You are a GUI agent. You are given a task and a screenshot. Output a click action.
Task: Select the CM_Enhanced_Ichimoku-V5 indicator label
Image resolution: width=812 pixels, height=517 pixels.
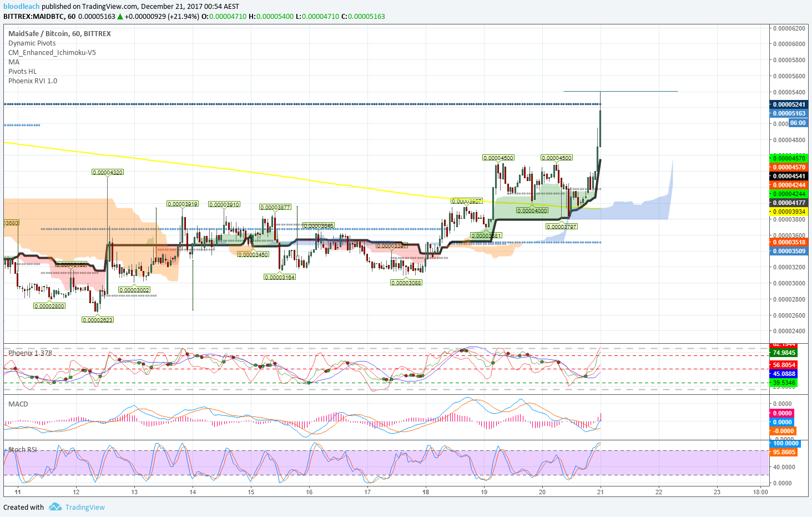point(52,53)
